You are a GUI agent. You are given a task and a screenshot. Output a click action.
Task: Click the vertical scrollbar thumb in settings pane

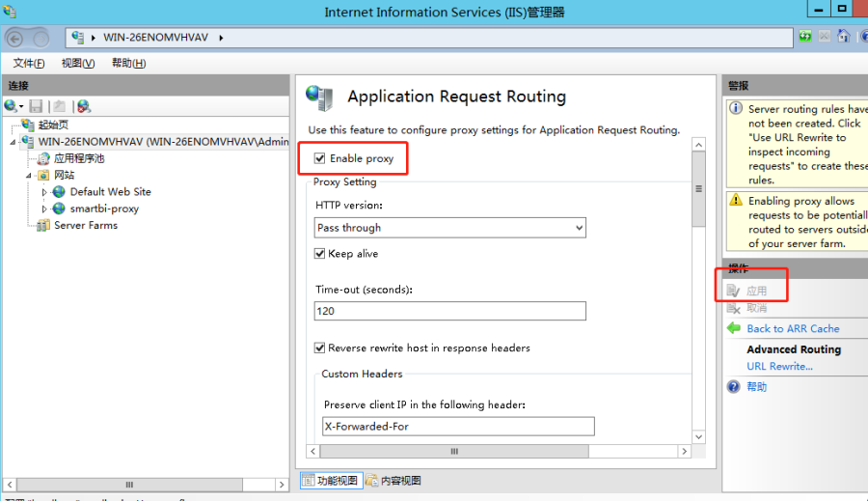point(698,189)
